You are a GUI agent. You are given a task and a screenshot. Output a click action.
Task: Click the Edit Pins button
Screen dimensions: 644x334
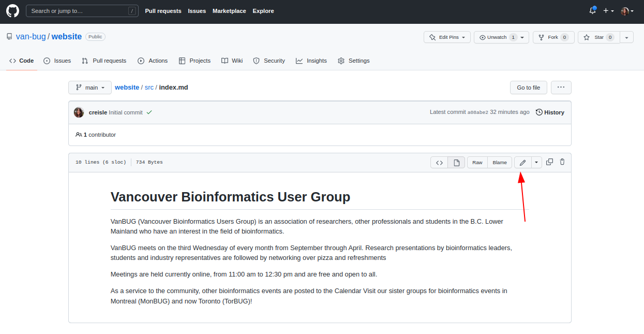[447, 37]
